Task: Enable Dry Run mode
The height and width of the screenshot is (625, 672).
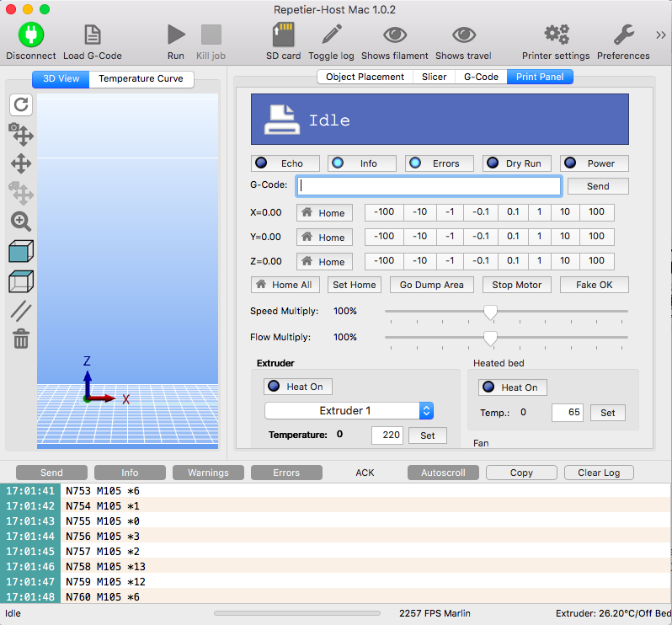Action: coord(517,163)
